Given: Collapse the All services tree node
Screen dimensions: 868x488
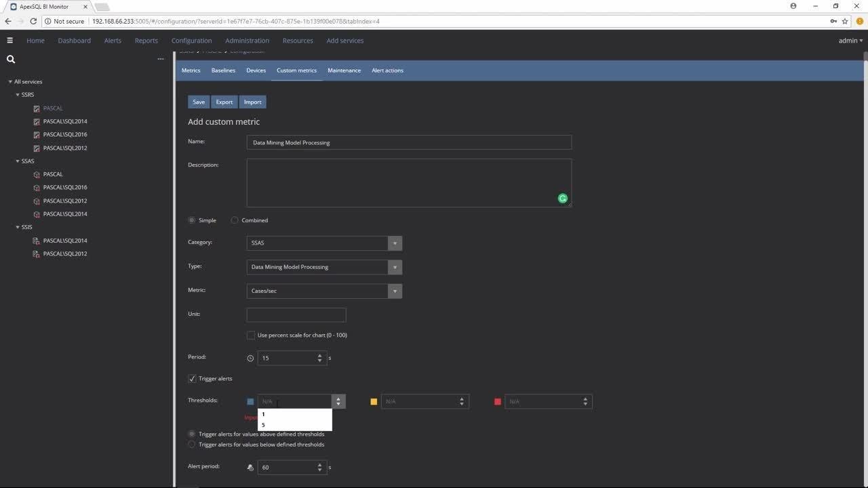Looking at the screenshot, I should [10, 82].
